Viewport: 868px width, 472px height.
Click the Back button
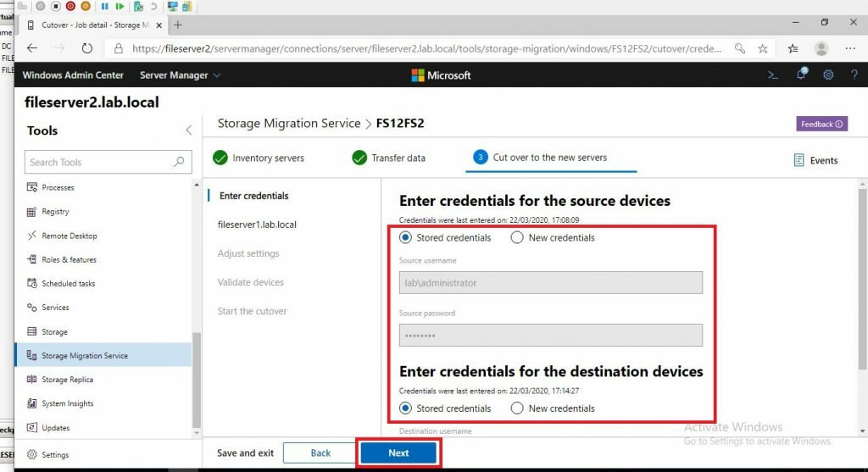click(x=320, y=453)
